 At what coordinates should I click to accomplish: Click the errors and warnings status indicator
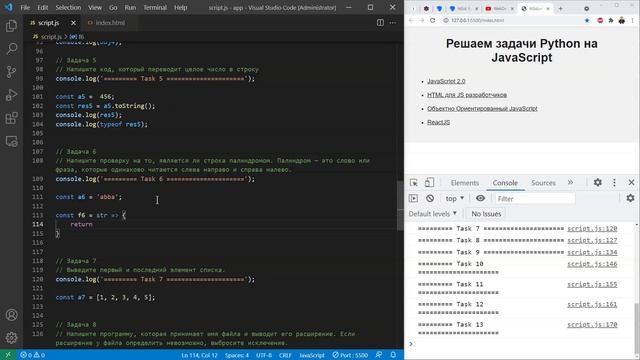[x=33, y=355]
